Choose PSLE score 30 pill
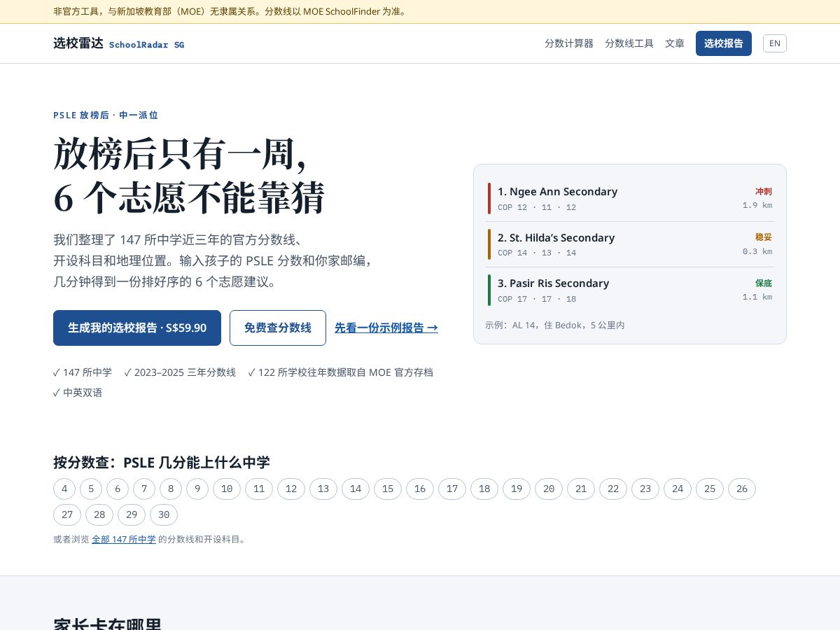840x630 pixels. [x=164, y=514]
